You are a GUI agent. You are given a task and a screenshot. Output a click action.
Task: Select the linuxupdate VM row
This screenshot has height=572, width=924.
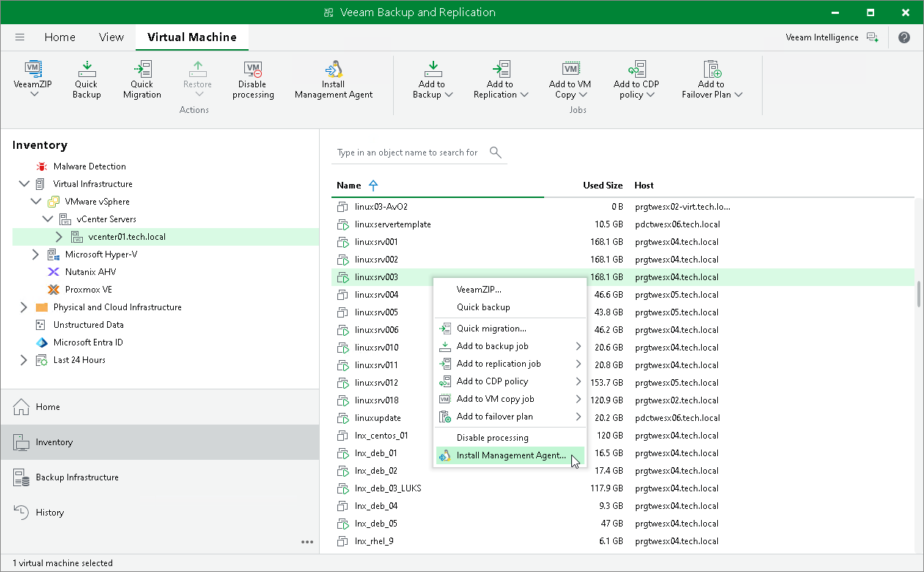[x=623, y=418]
